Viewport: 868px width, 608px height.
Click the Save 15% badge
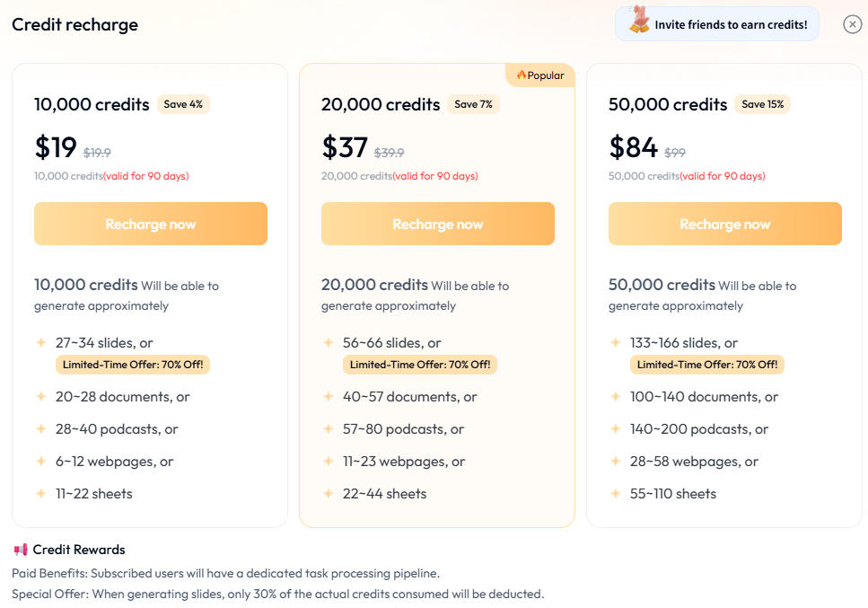coord(762,104)
